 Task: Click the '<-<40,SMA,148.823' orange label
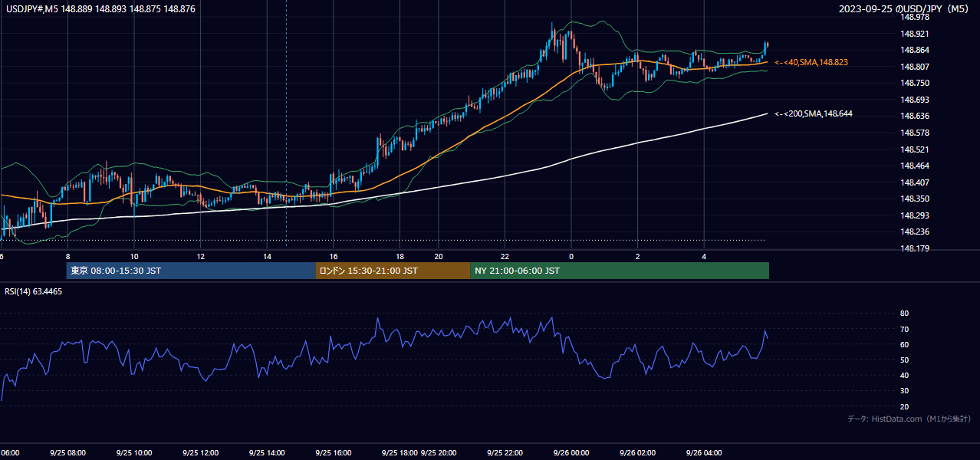point(811,62)
